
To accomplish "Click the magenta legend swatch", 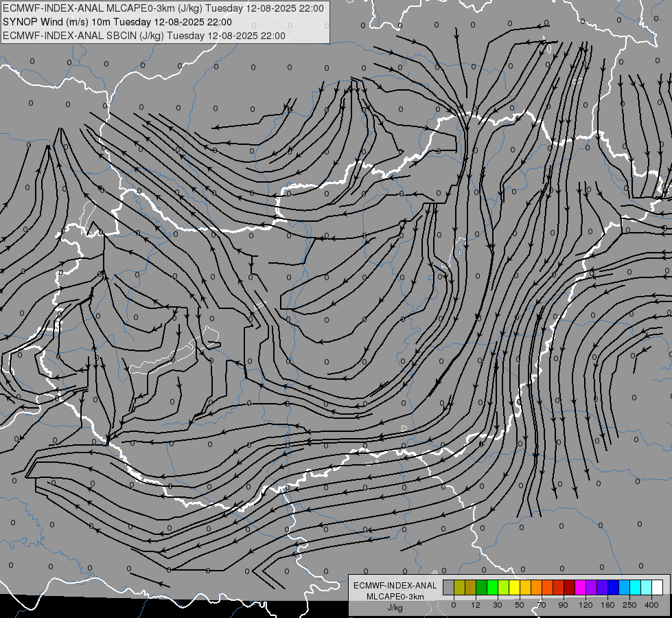I will pos(581,587).
